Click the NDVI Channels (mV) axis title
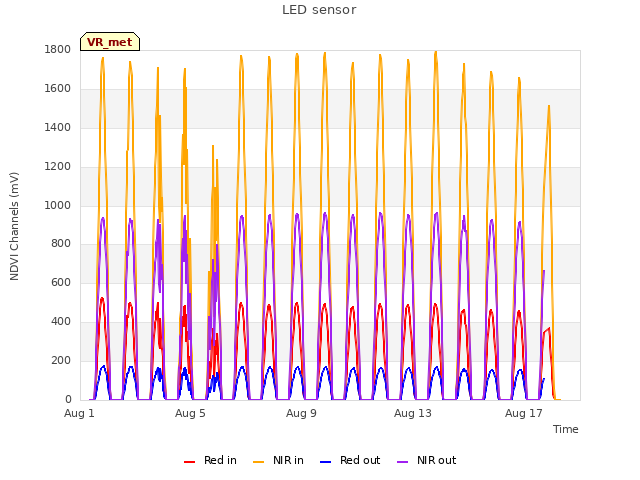 [x=14, y=226]
